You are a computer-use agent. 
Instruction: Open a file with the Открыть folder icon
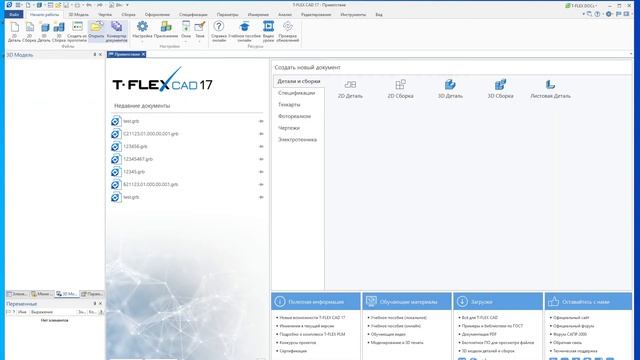point(96,31)
